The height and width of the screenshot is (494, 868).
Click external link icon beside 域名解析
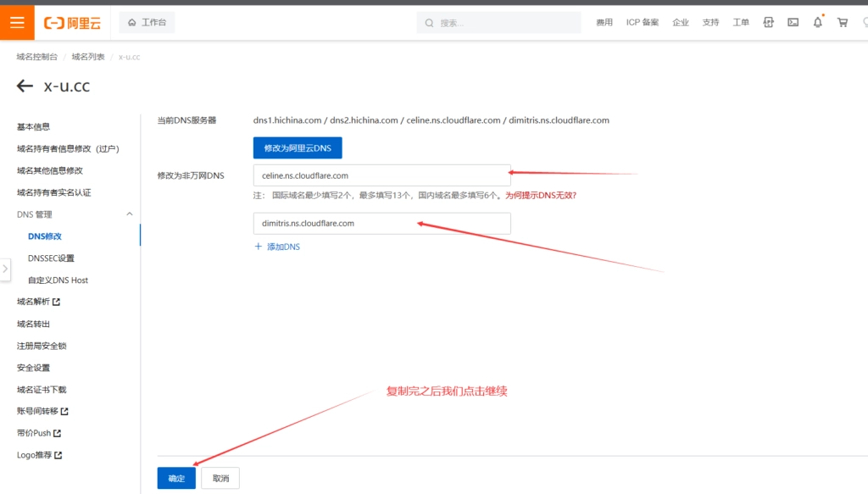[57, 302]
